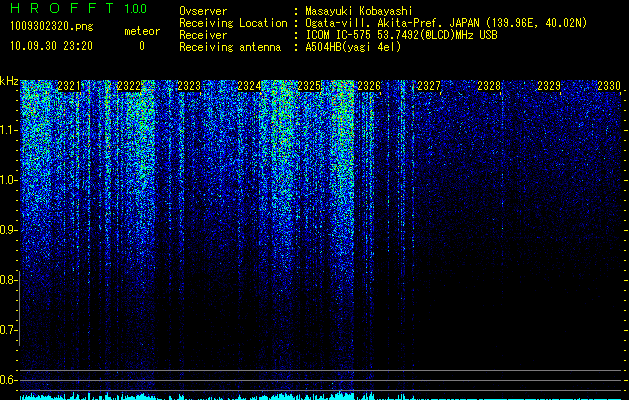Click the date stamp 10.09.30 23:20
The height and width of the screenshot is (400, 629).
click(x=51, y=46)
